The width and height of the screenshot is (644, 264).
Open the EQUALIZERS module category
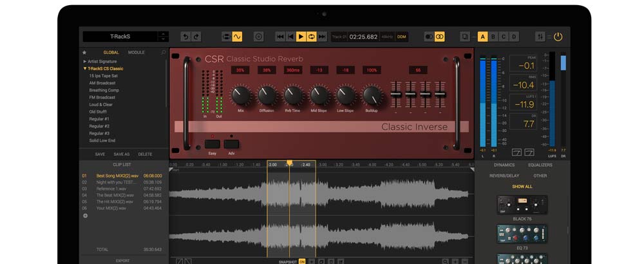click(x=540, y=165)
